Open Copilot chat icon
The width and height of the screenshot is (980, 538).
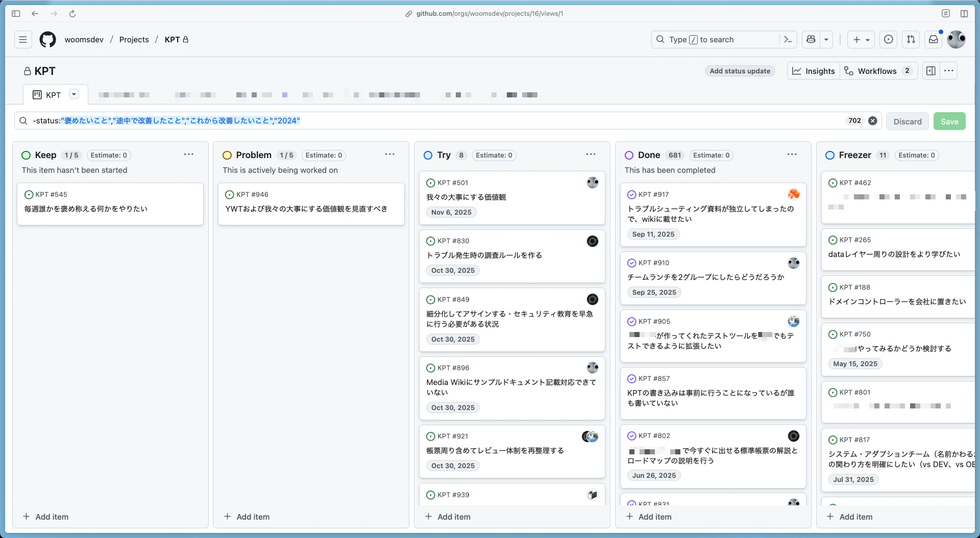(x=811, y=39)
